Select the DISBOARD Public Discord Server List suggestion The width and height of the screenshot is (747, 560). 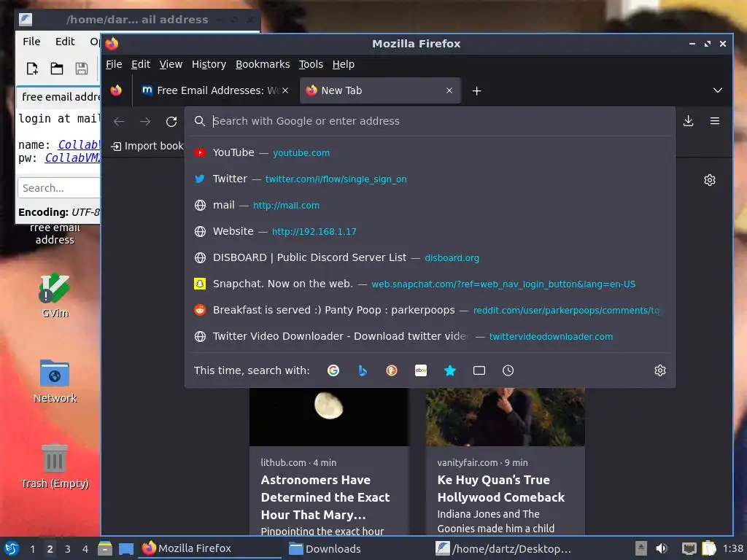430,257
